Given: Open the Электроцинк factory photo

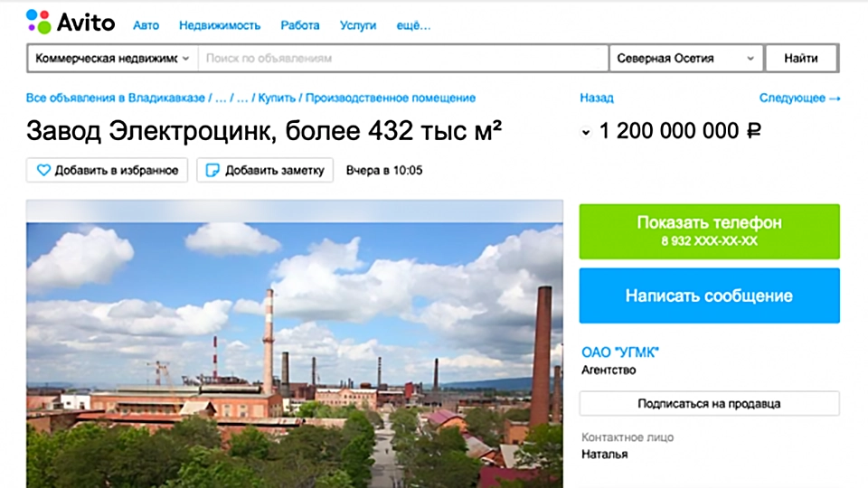Looking at the screenshot, I should (x=294, y=343).
